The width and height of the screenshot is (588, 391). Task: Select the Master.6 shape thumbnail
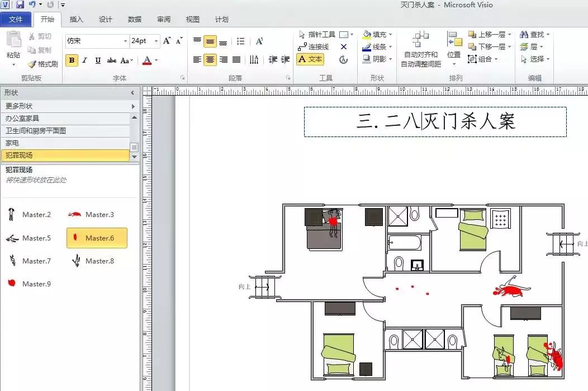pyautogui.click(x=96, y=238)
